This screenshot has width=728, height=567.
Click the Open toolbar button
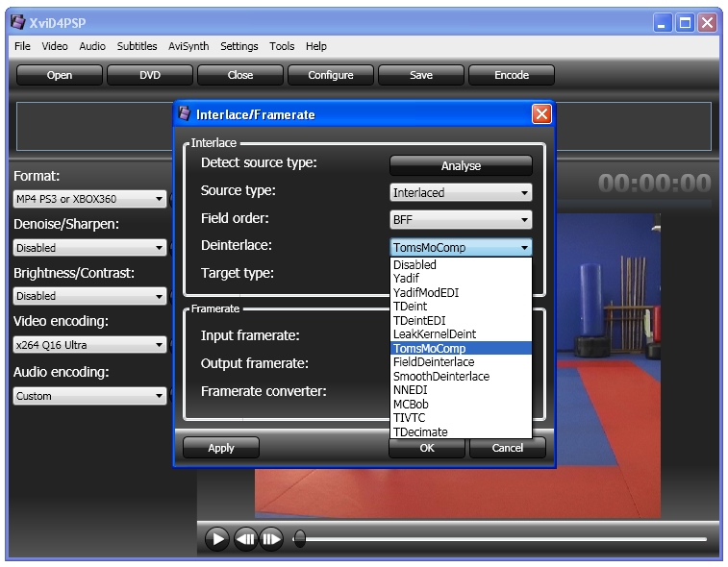(60, 75)
